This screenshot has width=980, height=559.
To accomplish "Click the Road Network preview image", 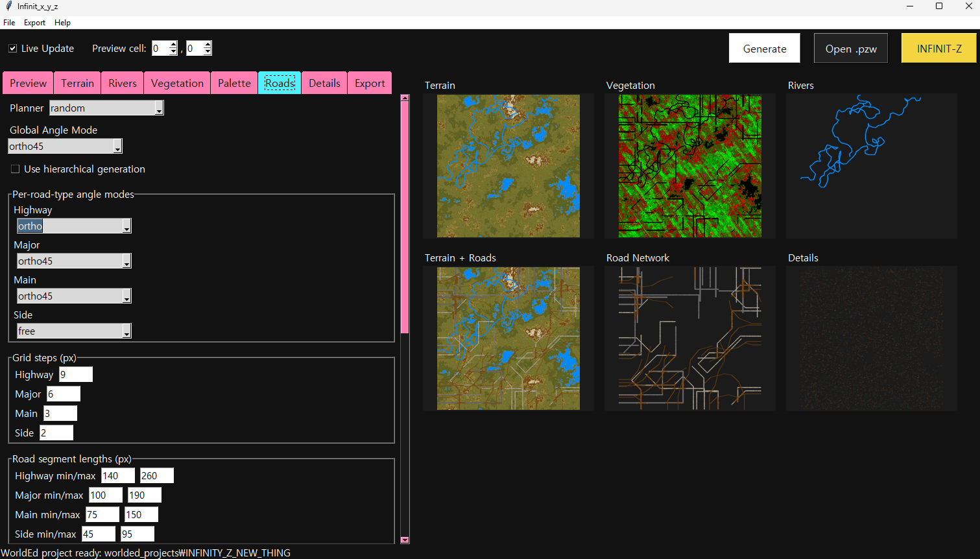I will pyautogui.click(x=689, y=338).
